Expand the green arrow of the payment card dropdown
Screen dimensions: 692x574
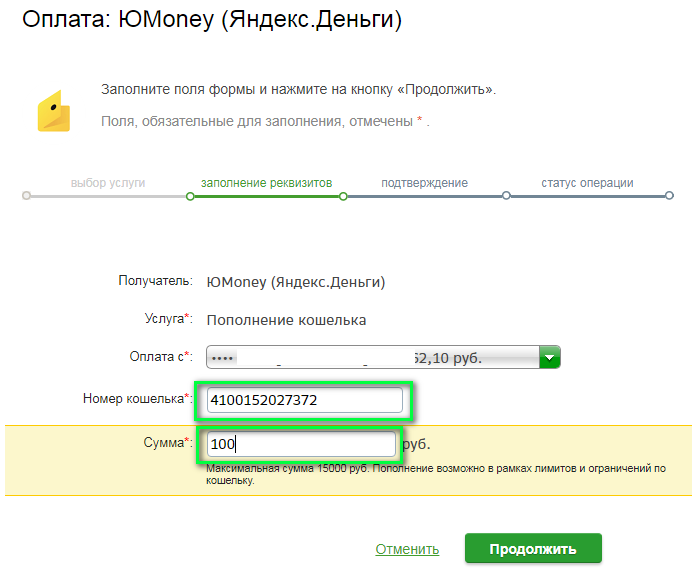tap(549, 357)
